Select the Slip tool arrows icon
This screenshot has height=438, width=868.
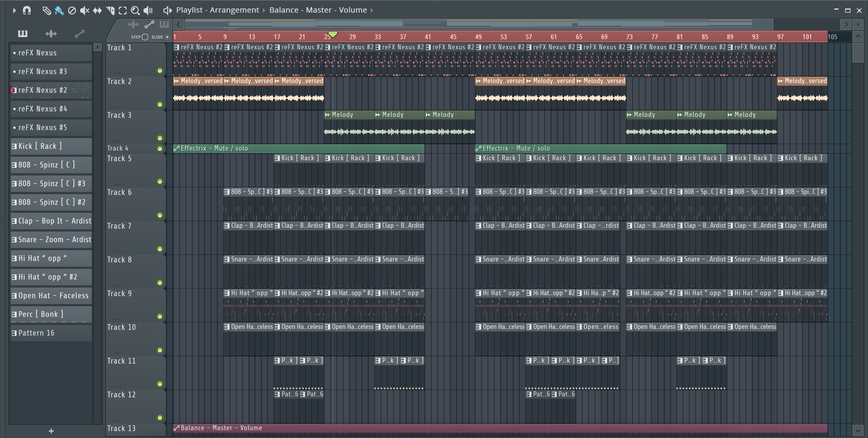click(97, 11)
